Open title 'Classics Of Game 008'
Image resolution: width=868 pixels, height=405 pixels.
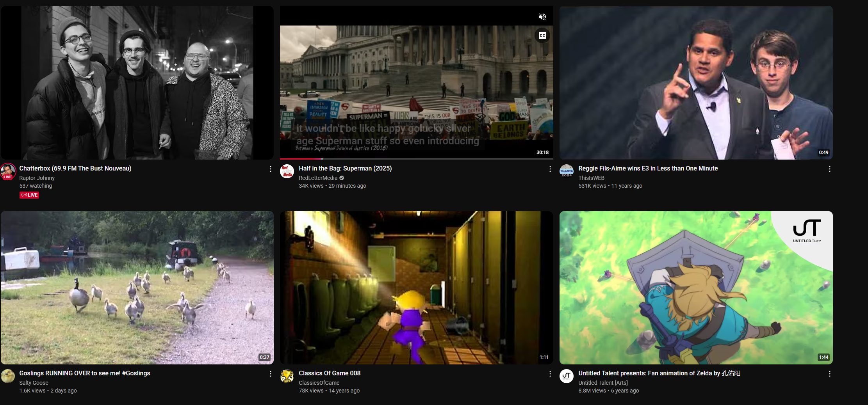tap(330, 373)
